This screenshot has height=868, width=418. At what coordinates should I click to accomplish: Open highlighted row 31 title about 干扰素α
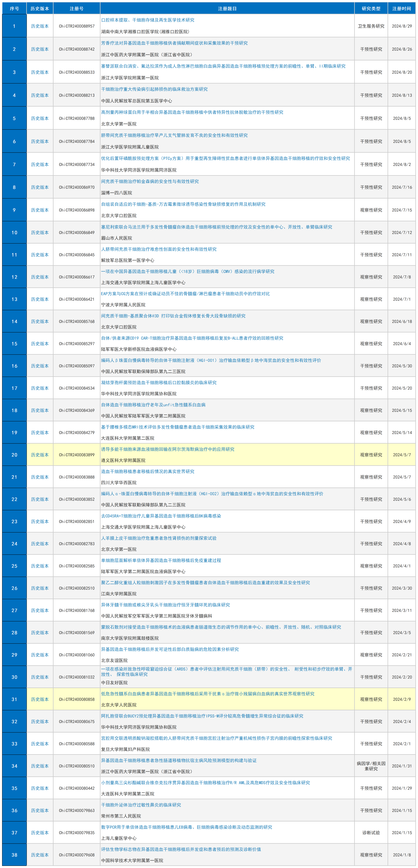[x=208, y=694]
